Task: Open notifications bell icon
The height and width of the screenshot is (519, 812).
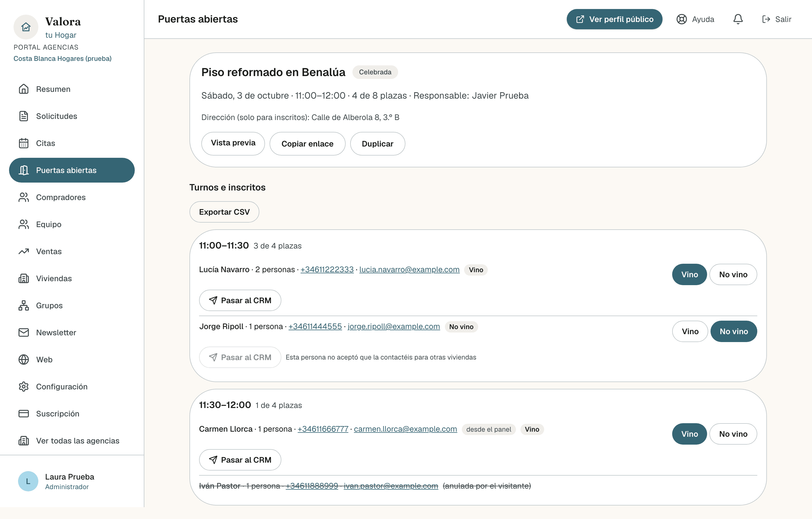Action: (x=738, y=19)
